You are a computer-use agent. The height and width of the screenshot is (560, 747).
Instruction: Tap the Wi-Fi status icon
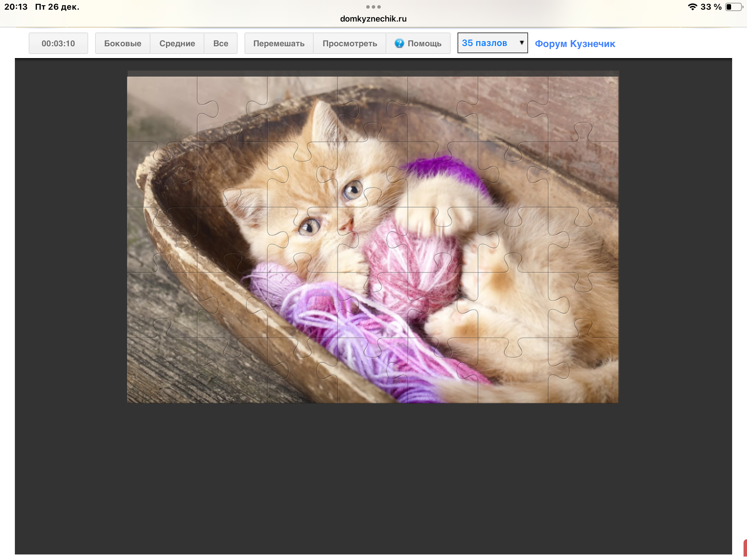[x=692, y=7]
